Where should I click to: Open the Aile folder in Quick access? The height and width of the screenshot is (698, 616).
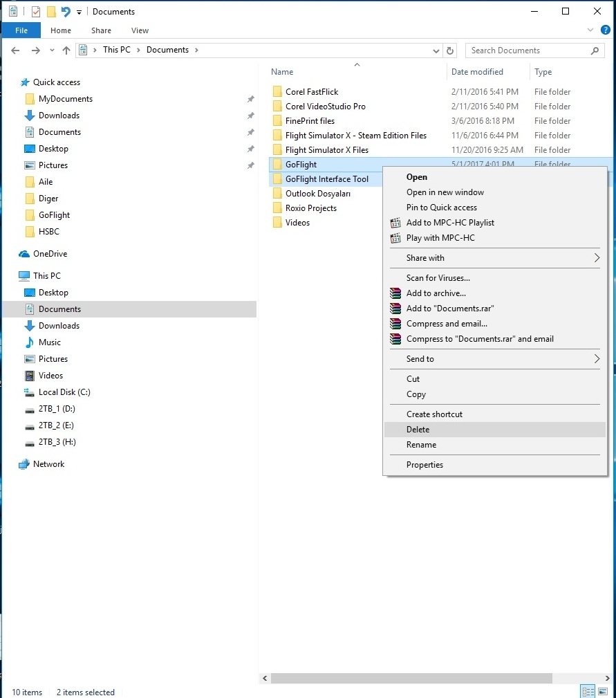point(46,182)
